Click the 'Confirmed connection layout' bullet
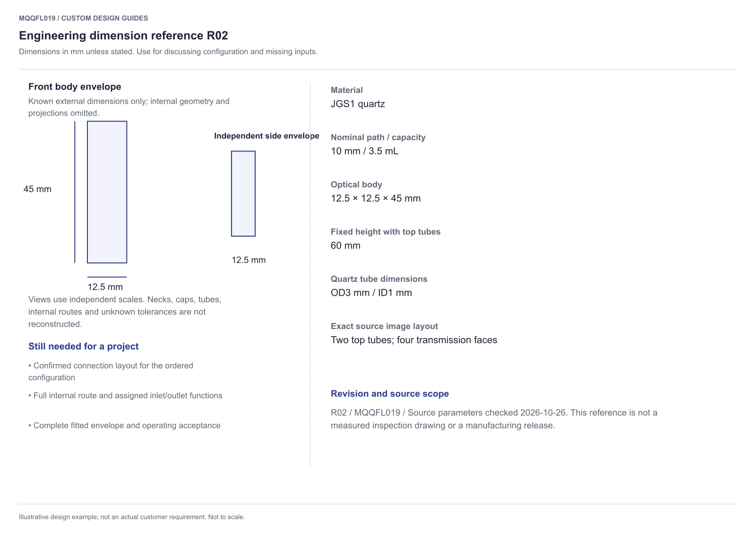756x534 pixels. 111,372
